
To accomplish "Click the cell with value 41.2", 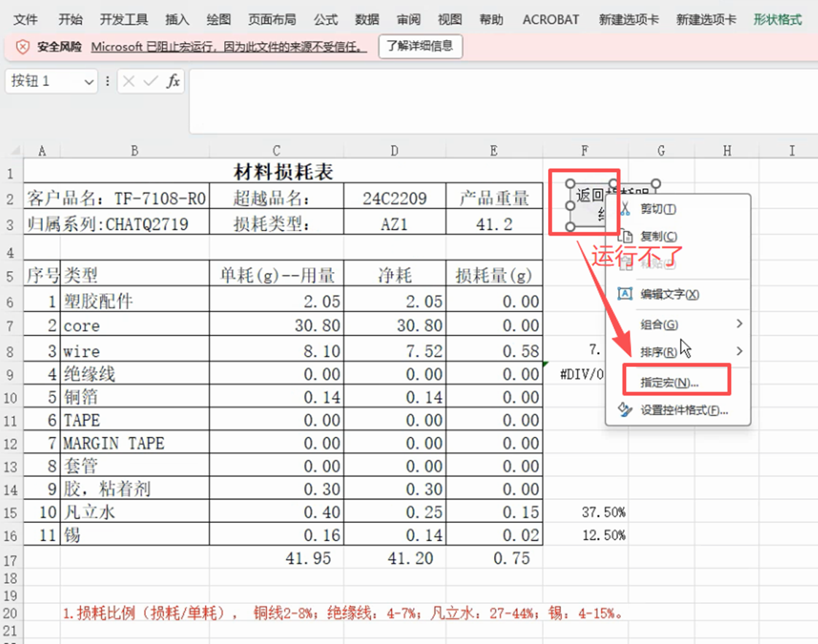I will pos(494,224).
